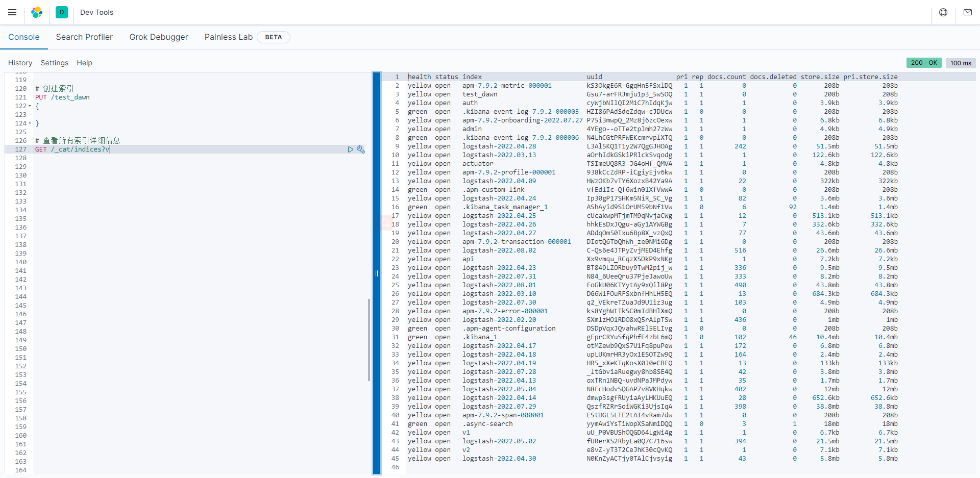980x478 pixels.
Task: Open the green D space avatar
Action: (x=62, y=12)
